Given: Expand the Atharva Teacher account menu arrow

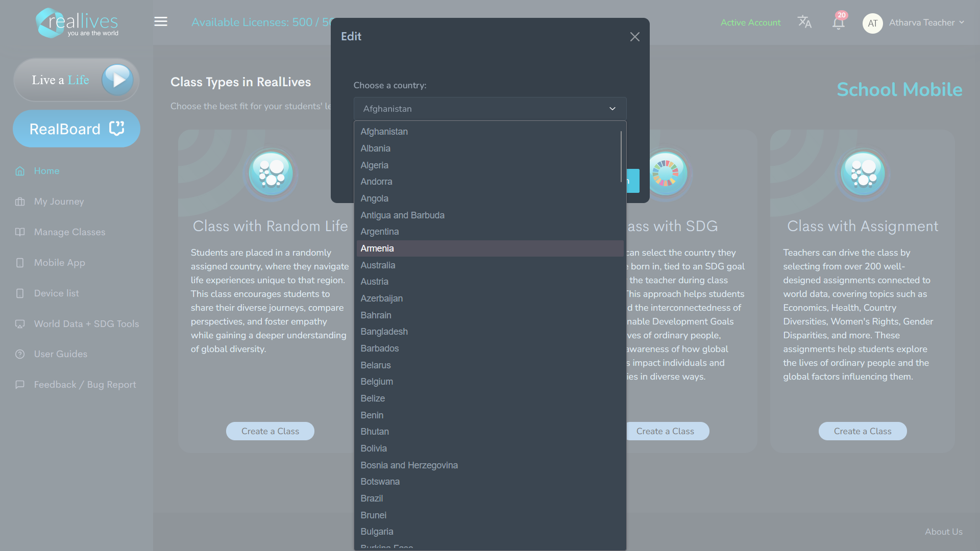Looking at the screenshot, I should 962,22.
